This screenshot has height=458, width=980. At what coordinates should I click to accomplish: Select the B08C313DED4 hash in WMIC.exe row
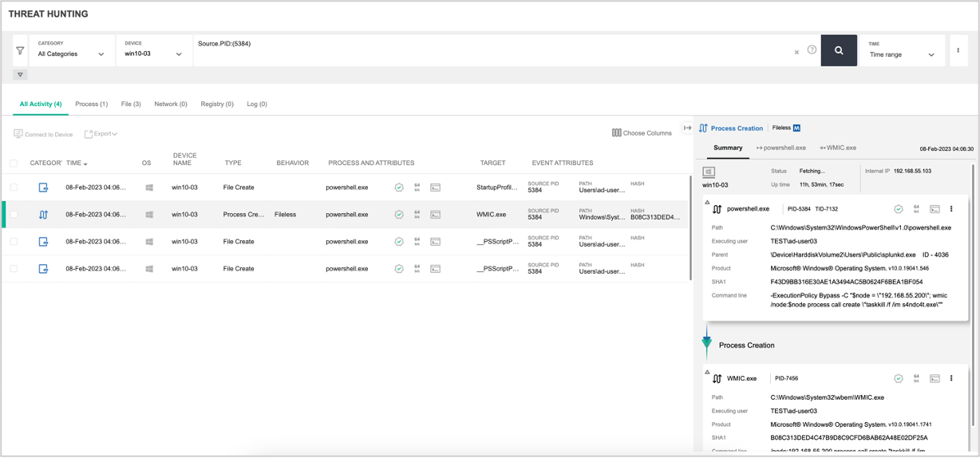click(655, 217)
